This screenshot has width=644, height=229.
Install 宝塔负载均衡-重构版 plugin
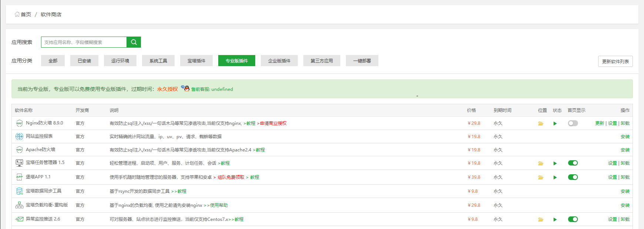pyautogui.click(x=625, y=205)
